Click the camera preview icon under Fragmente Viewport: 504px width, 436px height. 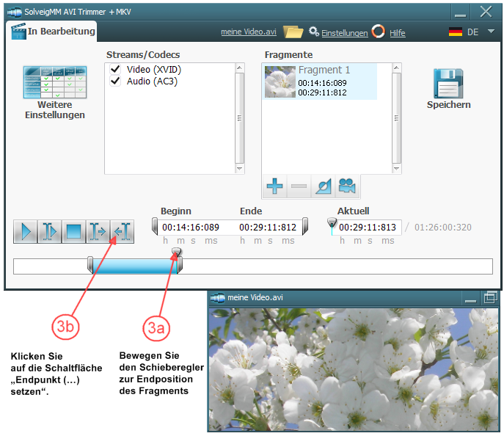tap(347, 186)
